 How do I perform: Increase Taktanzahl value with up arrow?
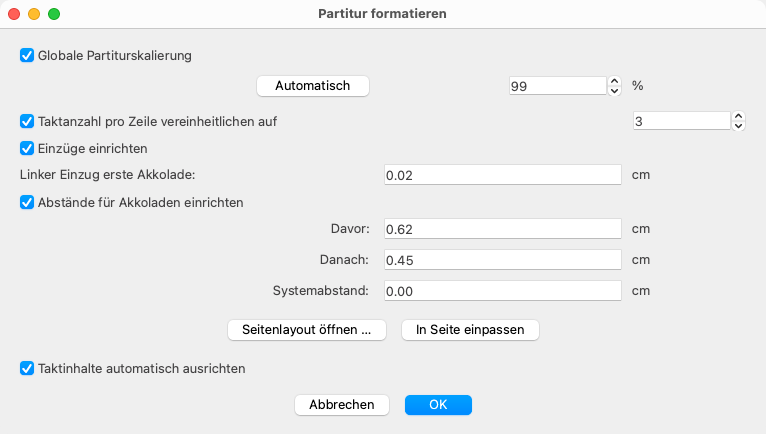(x=739, y=117)
